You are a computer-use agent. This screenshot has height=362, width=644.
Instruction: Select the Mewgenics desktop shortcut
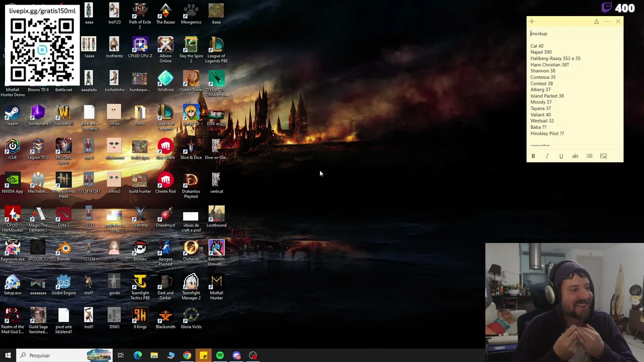point(191,14)
